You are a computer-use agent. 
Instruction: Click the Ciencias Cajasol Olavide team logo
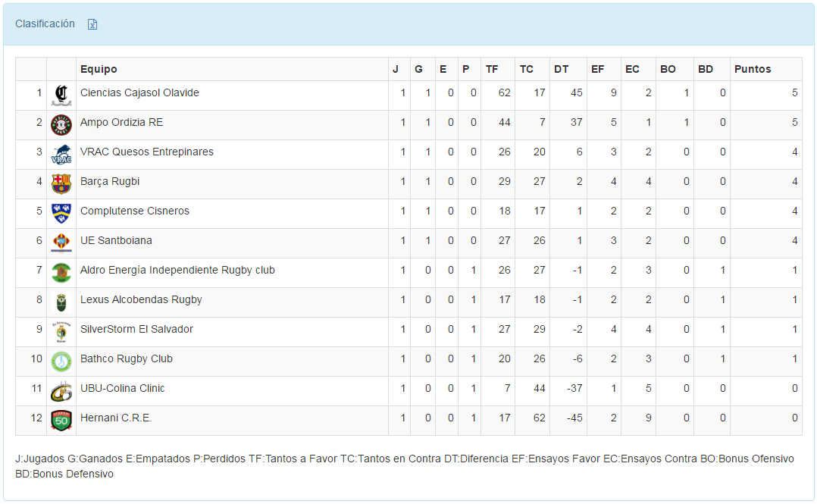point(61,95)
